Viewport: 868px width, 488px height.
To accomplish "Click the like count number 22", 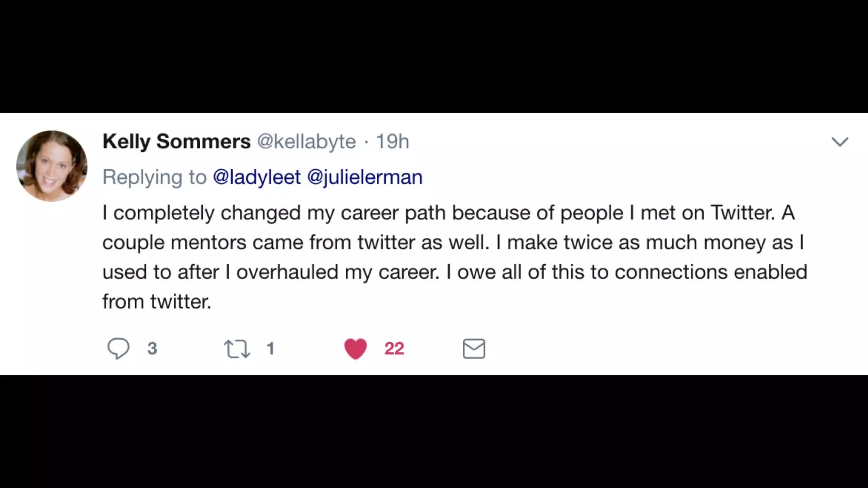I will pyautogui.click(x=394, y=349).
